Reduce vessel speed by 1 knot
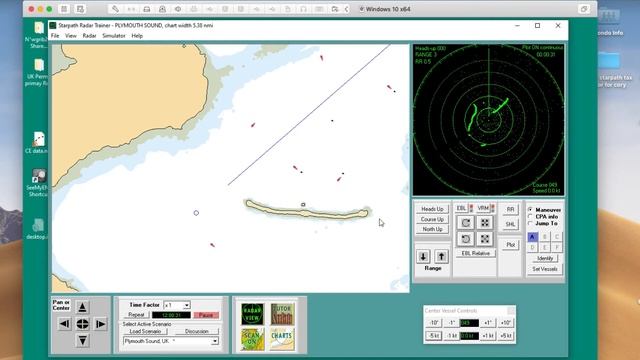 tap(451, 336)
